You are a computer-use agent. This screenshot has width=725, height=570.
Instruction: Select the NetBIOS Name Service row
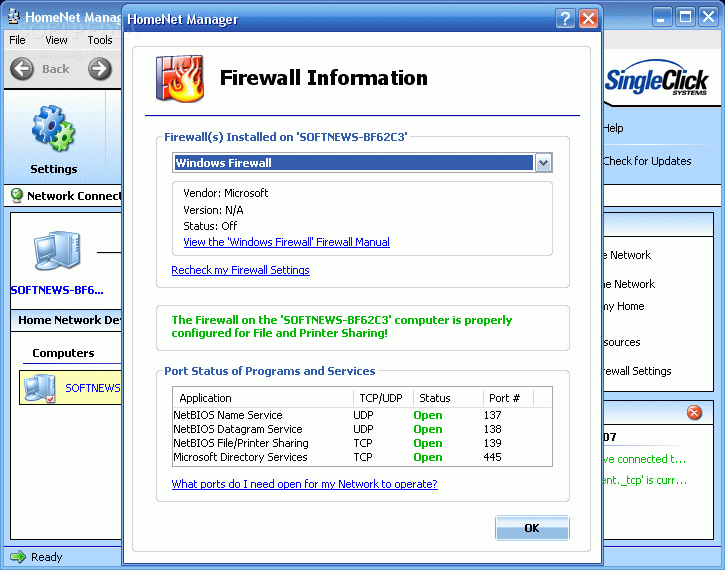(x=362, y=415)
